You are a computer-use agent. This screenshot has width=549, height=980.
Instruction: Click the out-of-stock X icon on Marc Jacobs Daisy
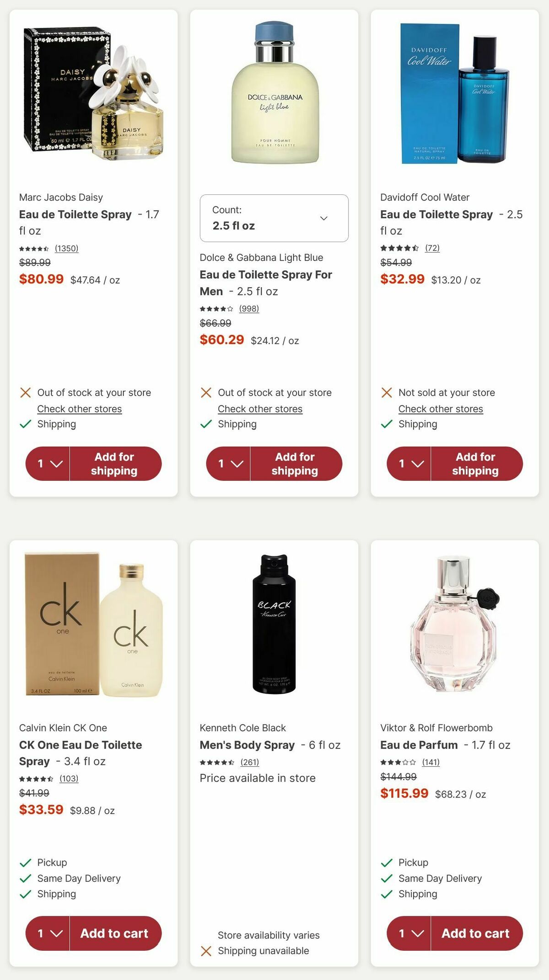coord(25,392)
